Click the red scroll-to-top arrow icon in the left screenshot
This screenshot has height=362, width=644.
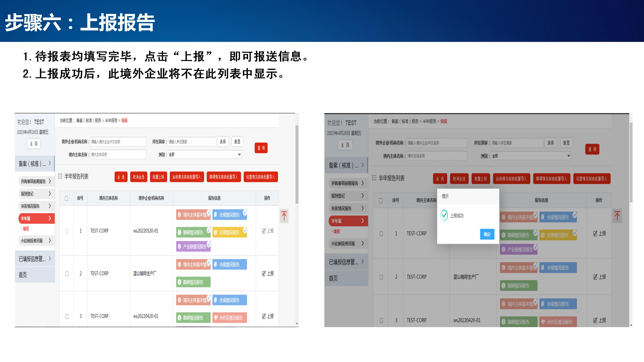(x=284, y=216)
